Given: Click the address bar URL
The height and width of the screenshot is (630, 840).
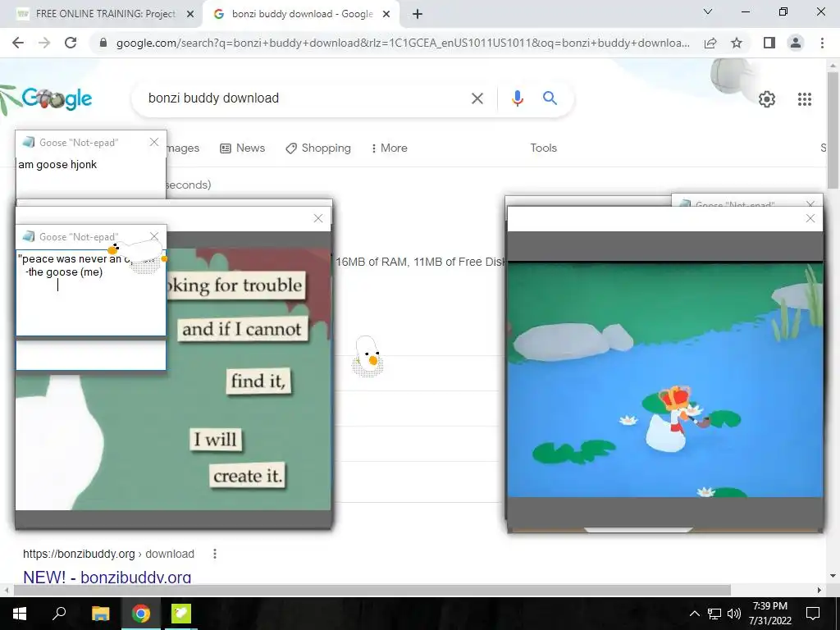Looking at the screenshot, I should (402, 43).
